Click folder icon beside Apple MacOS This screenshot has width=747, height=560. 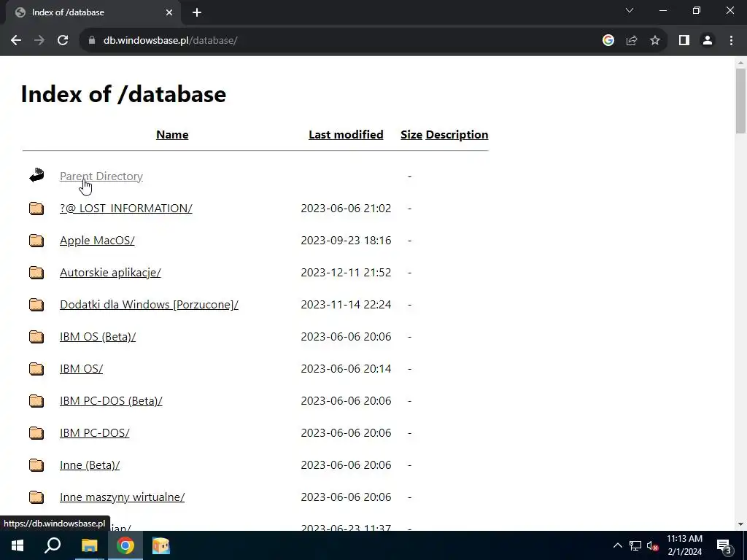pyautogui.click(x=36, y=241)
